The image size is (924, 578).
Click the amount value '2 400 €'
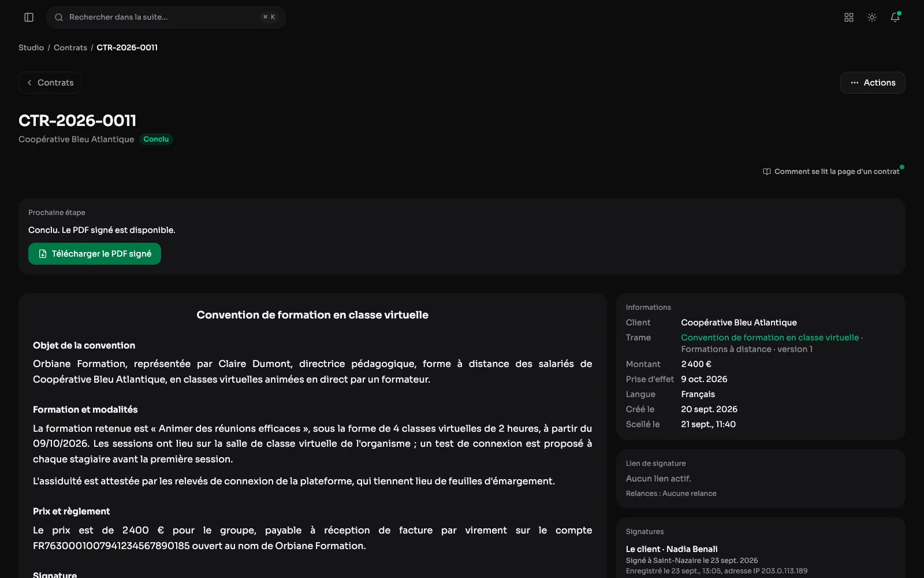point(696,364)
